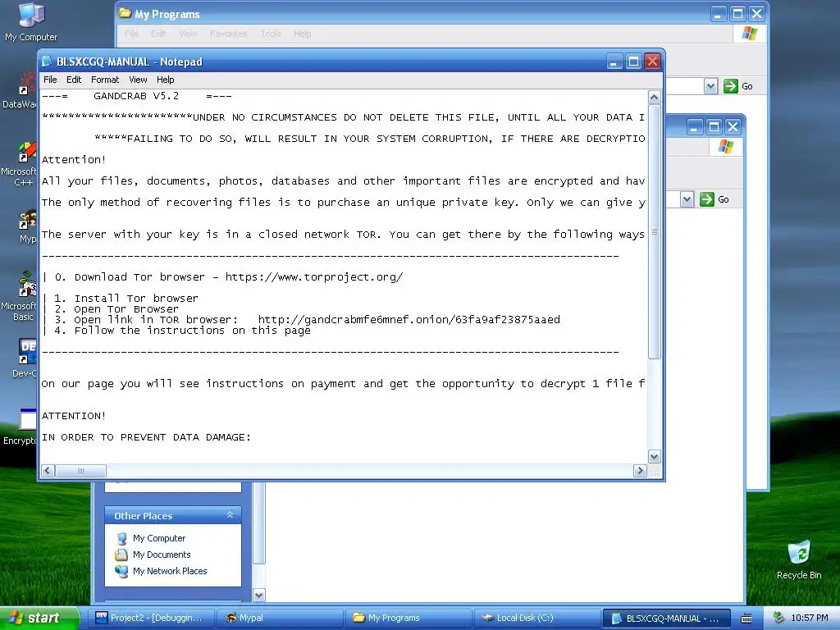Click the gandcrabmfe6mnef.onion link text
The height and width of the screenshot is (630, 840).
click(409, 320)
